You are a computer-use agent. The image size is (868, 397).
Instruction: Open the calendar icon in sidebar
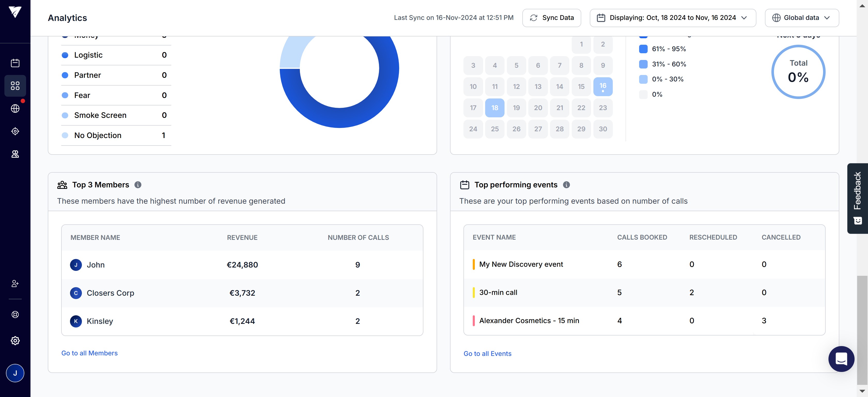pyautogui.click(x=15, y=63)
